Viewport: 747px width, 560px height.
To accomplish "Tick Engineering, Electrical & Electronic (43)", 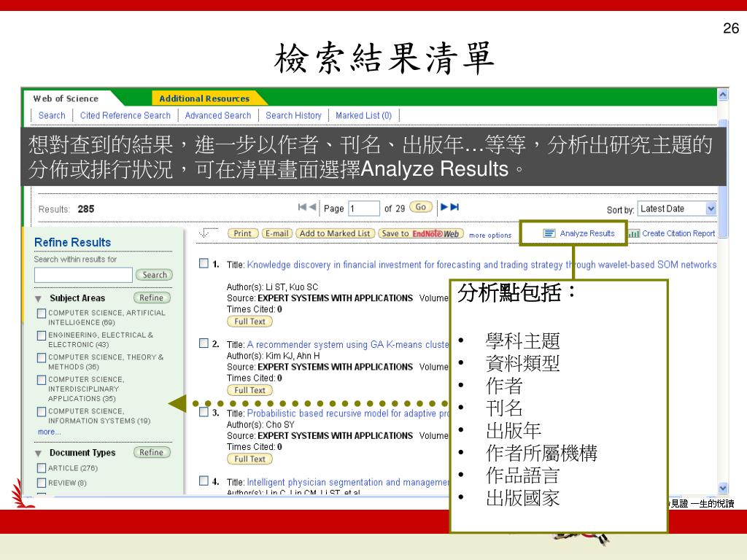I will click(x=42, y=335).
